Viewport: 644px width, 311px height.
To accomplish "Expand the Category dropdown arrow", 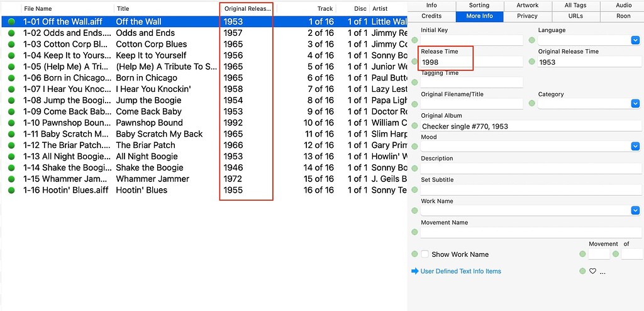I will pos(635,103).
